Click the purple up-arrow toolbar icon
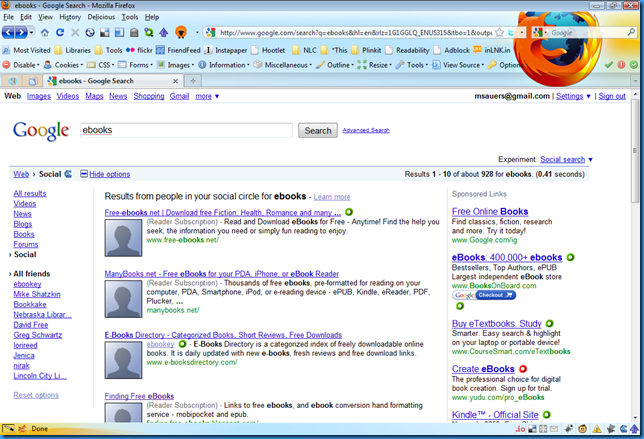Screen dimensions: 644x439 163,32
